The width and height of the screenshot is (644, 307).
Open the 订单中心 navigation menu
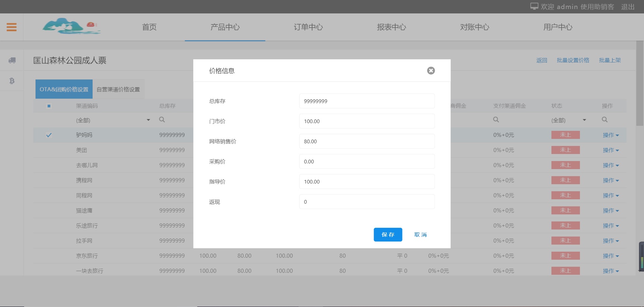coord(308,27)
